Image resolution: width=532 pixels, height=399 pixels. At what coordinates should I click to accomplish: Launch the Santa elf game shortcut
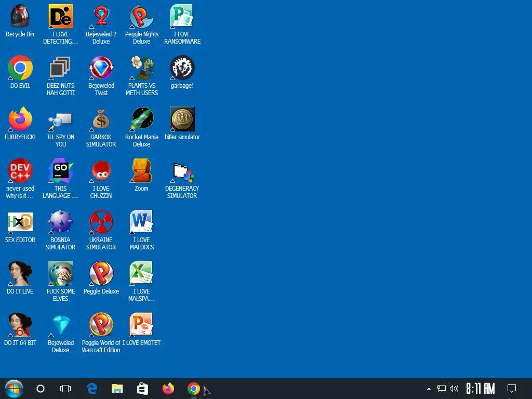click(60, 273)
